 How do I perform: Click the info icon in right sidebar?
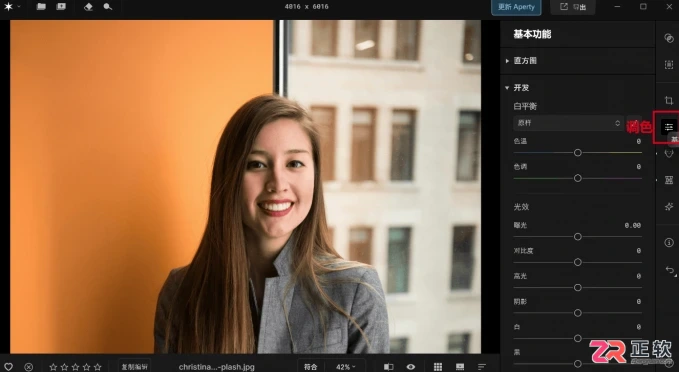pyautogui.click(x=669, y=243)
